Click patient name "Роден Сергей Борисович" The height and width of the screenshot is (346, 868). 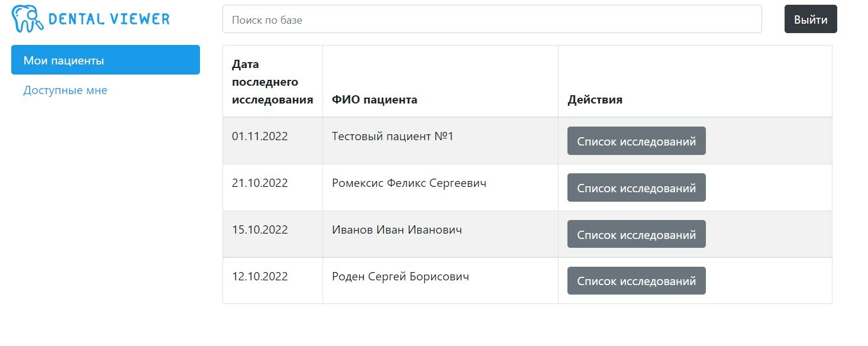click(x=400, y=276)
